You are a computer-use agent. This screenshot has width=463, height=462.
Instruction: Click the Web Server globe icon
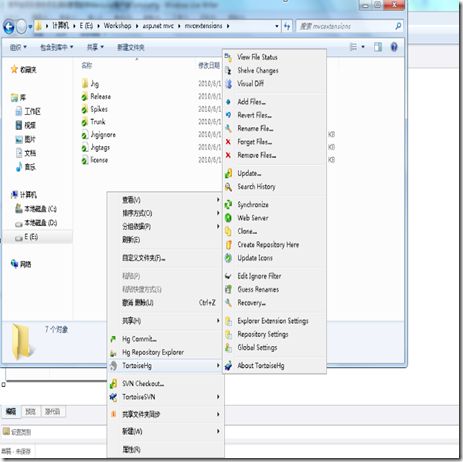(x=228, y=218)
